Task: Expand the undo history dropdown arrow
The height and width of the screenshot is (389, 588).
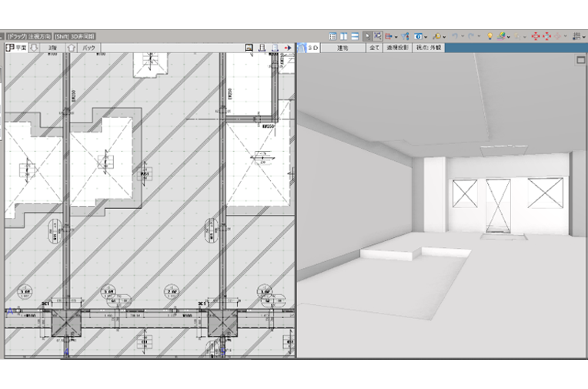Action: 463,37
